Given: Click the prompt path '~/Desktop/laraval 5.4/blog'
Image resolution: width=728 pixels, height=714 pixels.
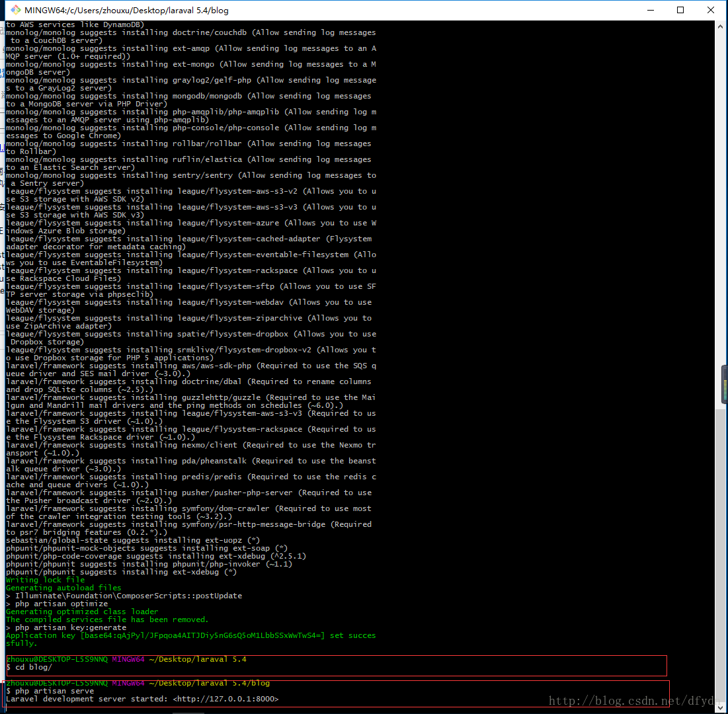Looking at the screenshot, I should pyautogui.click(x=210, y=683).
